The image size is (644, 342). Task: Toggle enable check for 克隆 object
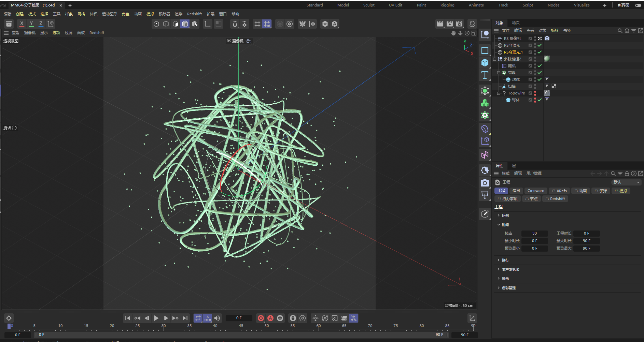pyautogui.click(x=540, y=73)
